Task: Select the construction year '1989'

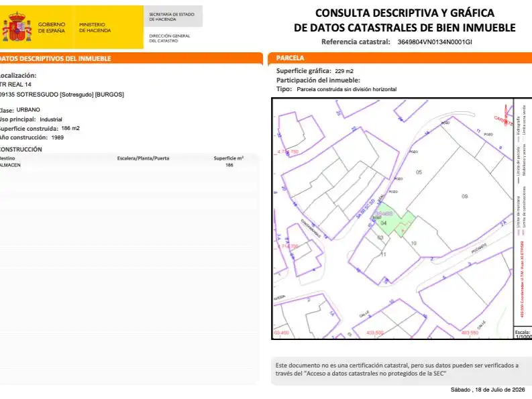Action: point(57,137)
